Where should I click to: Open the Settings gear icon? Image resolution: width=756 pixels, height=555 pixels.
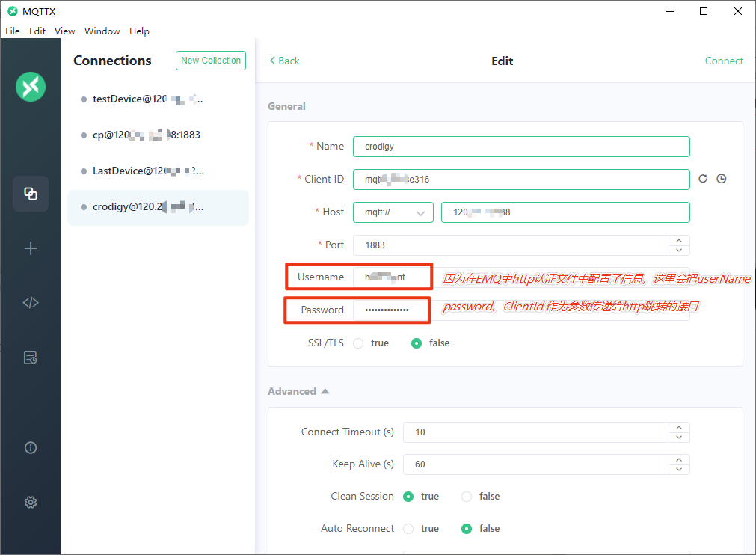31,503
